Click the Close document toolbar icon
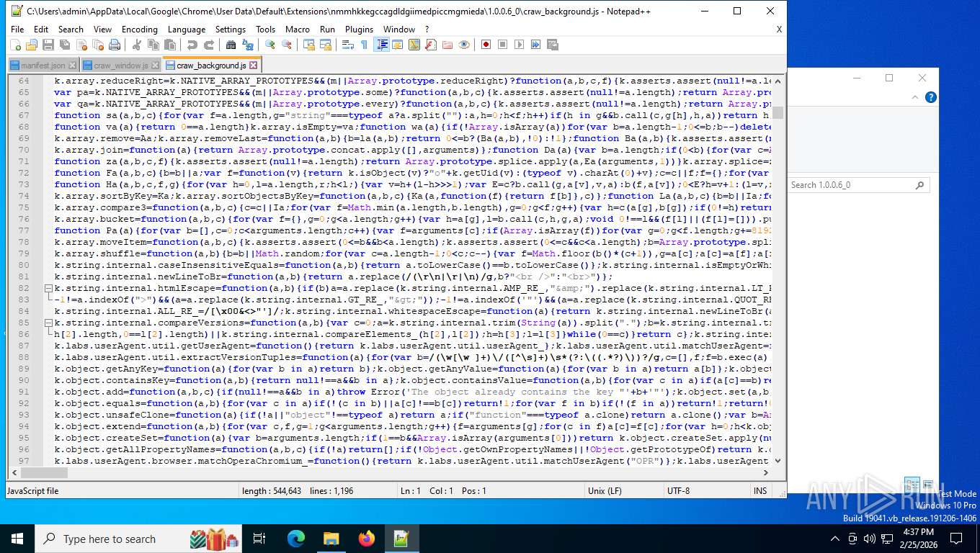The image size is (980, 553). [81, 45]
